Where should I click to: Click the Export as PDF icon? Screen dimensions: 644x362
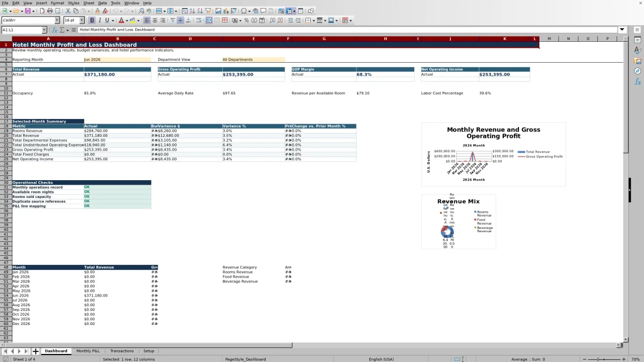(x=42, y=11)
